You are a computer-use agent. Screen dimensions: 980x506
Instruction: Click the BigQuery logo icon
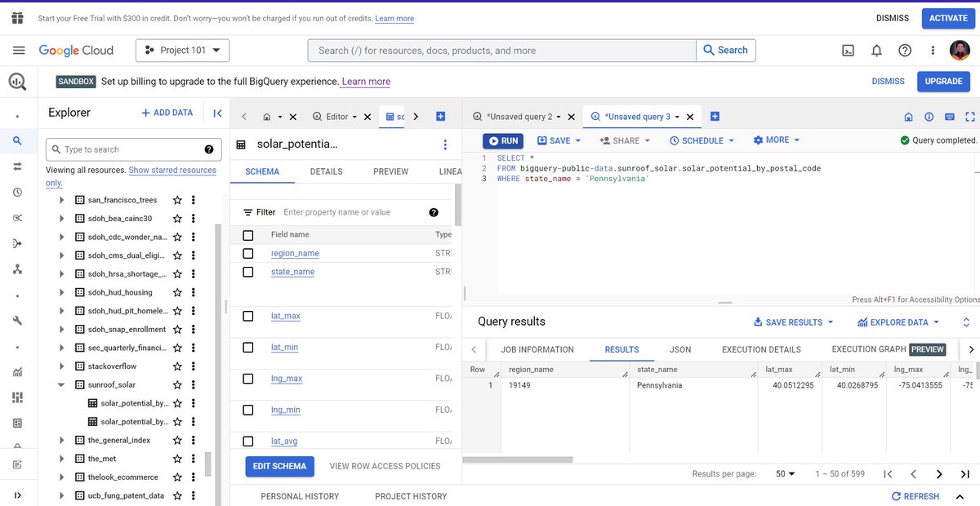click(18, 82)
